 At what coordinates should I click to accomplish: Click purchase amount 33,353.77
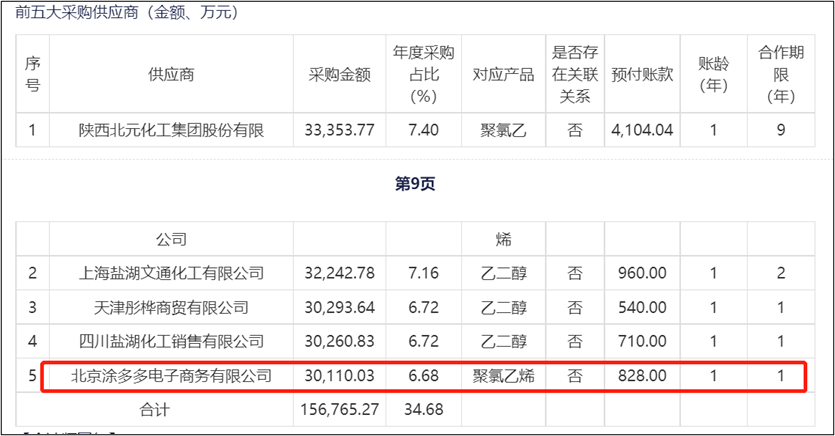pyautogui.click(x=339, y=130)
